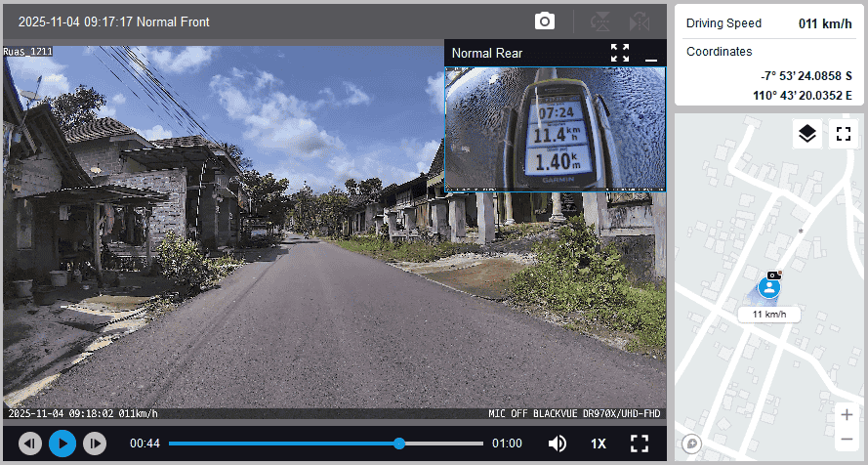
Task: Flip the video horizontally
Action: [639, 21]
